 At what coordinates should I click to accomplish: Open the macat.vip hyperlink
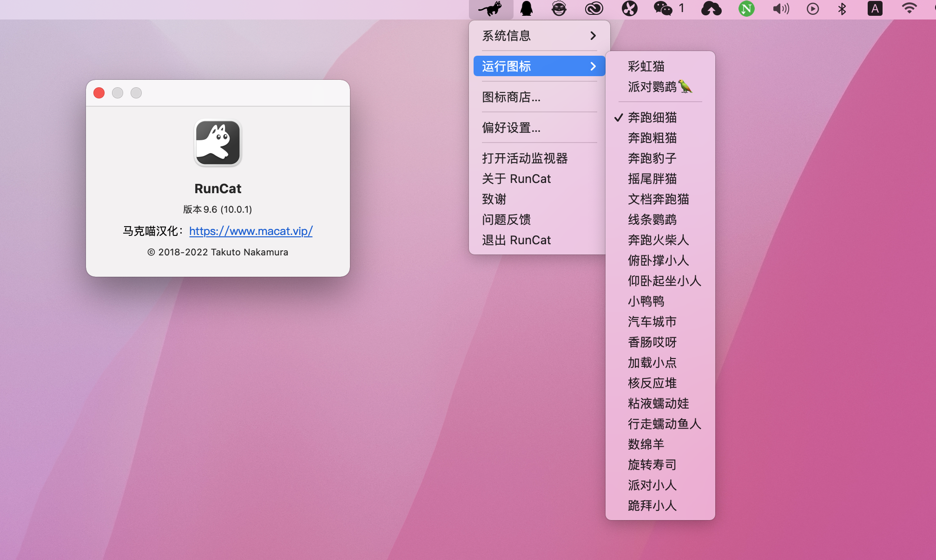click(250, 231)
